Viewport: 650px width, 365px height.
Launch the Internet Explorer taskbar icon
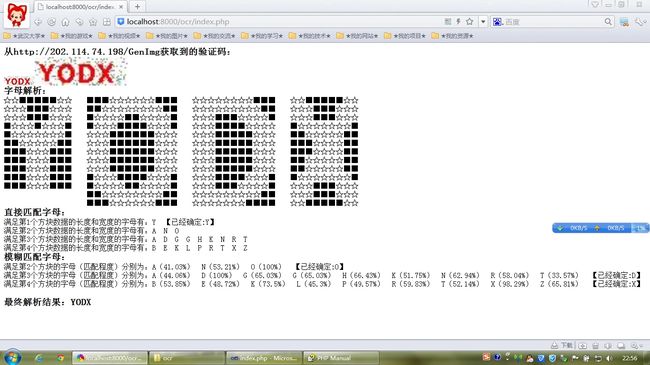tap(39, 358)
